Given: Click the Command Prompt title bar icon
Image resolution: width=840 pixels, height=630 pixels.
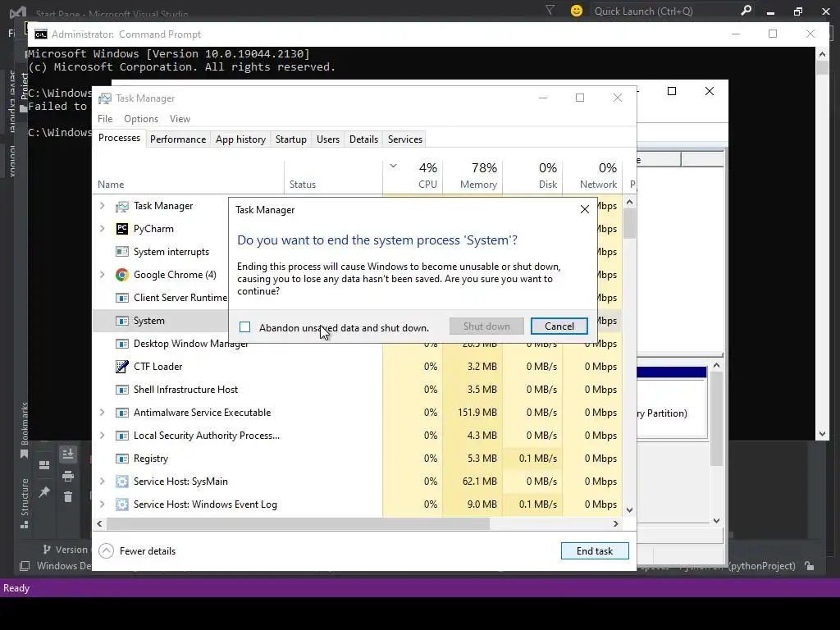Looking at the screenshot, I should [41, 34].
